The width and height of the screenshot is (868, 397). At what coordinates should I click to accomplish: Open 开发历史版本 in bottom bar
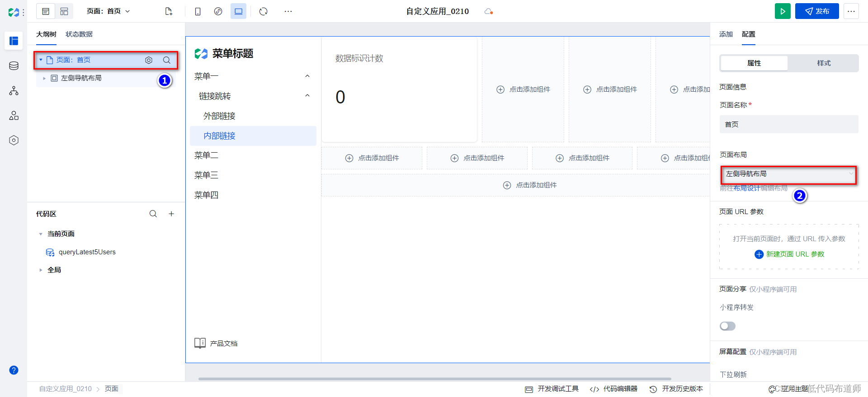[x=676, y=389]
